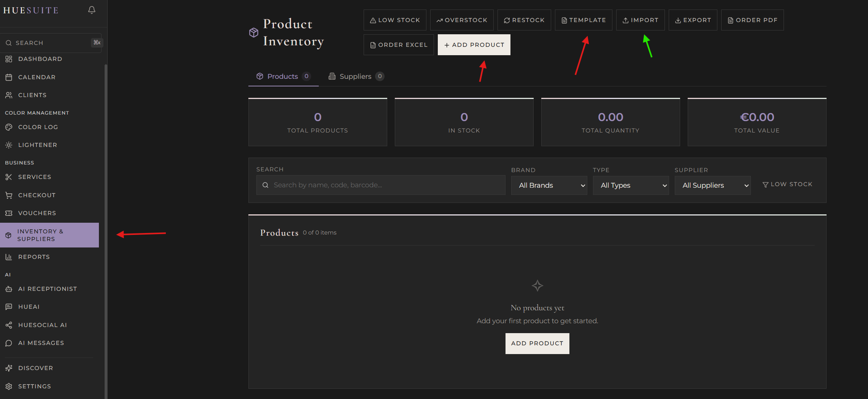Image resolution: width=868 pixels, height=399 pixels.
Task: Click the Order PDF button
Action: coord(752,20)
